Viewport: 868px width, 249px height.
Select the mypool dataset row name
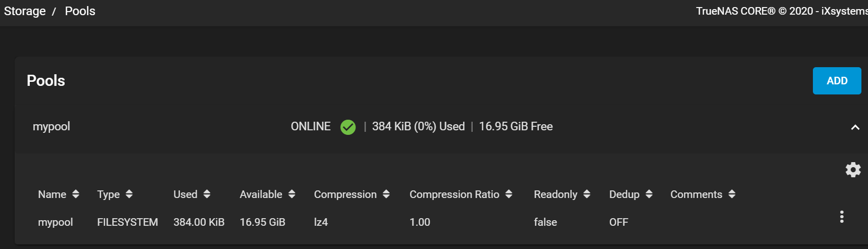coord(56,222)
